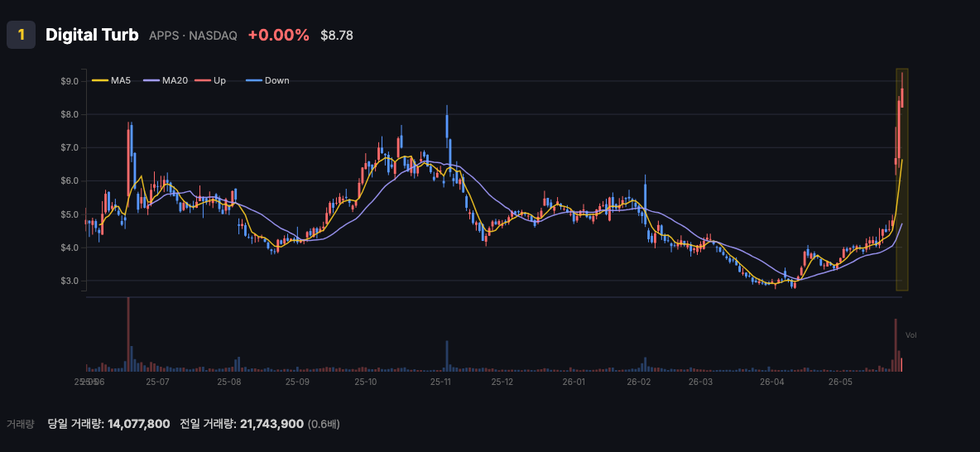
Task: Toggle the Up candles legend entry
Action: [211, 80]
